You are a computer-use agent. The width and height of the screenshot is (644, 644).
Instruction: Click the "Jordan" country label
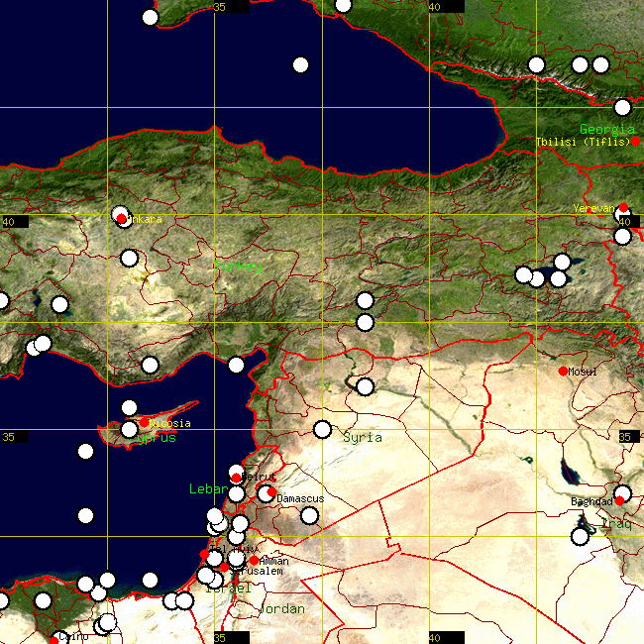coord(282,608)
